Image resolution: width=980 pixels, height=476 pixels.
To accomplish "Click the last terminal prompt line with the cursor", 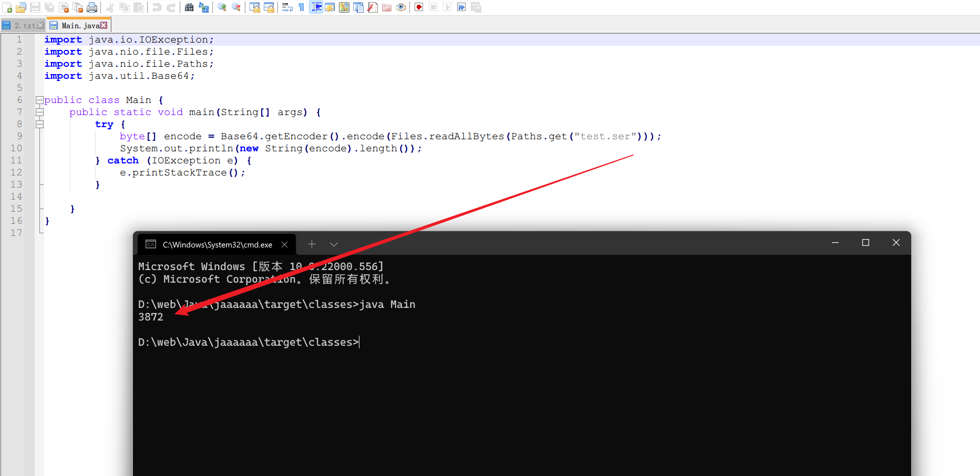I will (x=249, y=342).
